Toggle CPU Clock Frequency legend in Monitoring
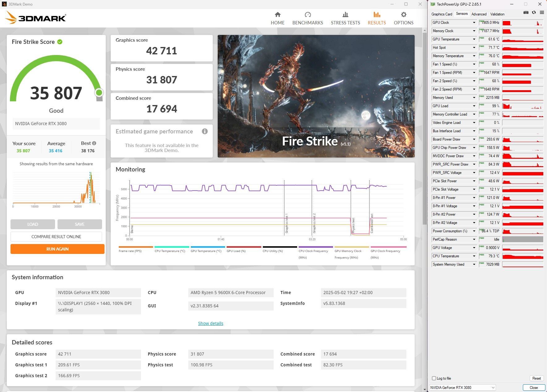The image size is (547, 392). (x=316, y=252)
